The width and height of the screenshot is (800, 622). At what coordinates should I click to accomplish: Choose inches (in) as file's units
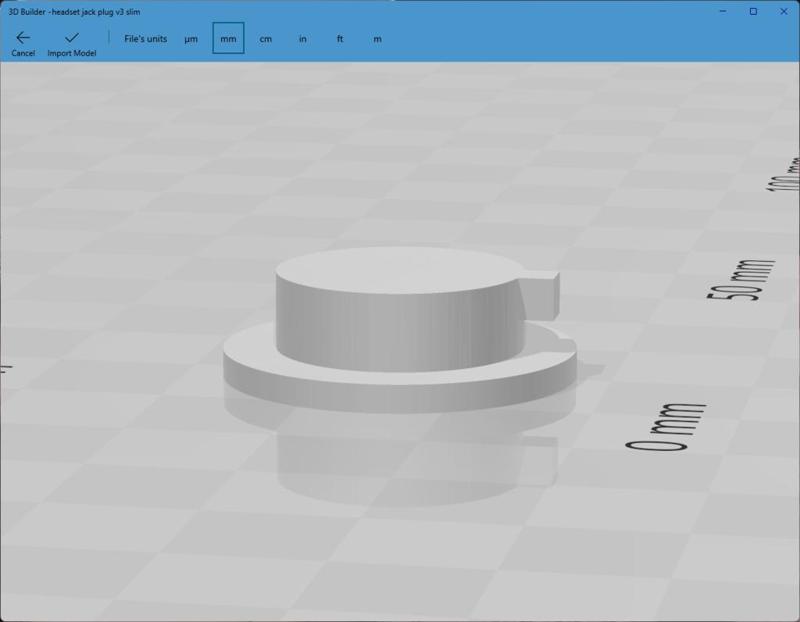tap(303, 39)
